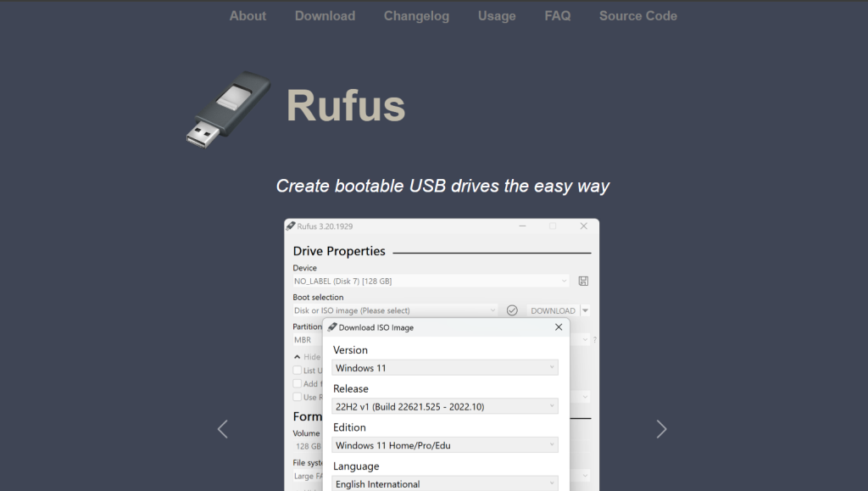
Task: Advance carousel with right arrow
Action: (x=661, y=429)
